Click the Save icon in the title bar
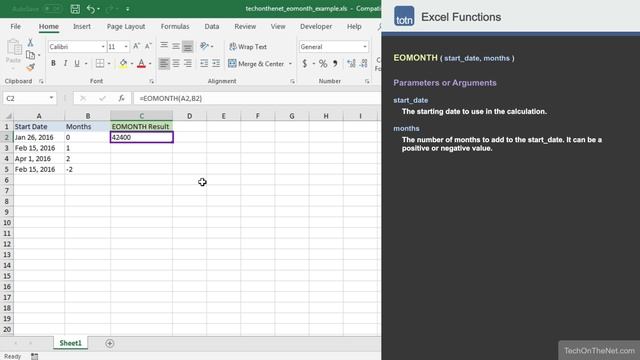This screenshot has height=360, width=640. coord(75,9)
